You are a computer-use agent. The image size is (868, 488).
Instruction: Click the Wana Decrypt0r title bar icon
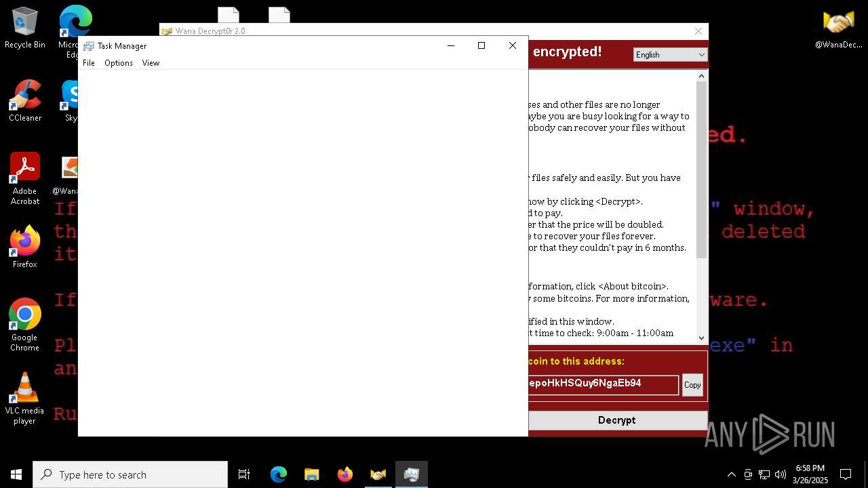pos(167,31)
